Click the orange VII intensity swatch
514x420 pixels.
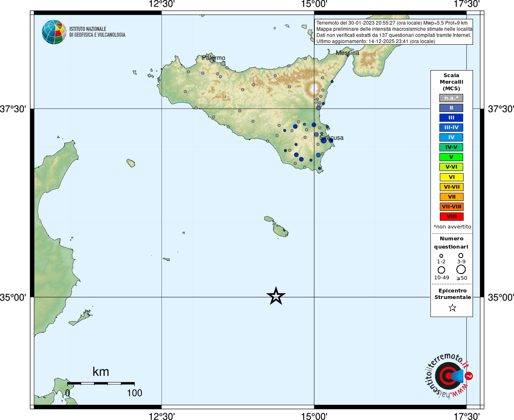451,197
